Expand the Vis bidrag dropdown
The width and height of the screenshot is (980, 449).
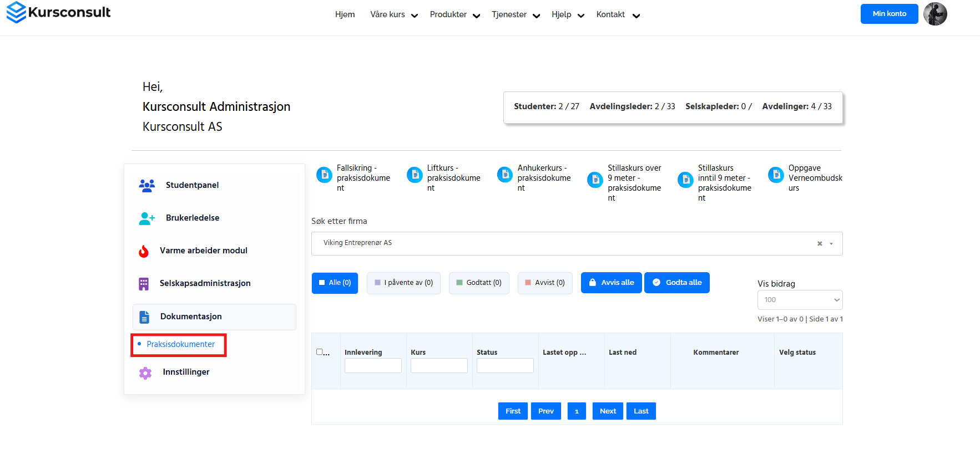(800, 300)
